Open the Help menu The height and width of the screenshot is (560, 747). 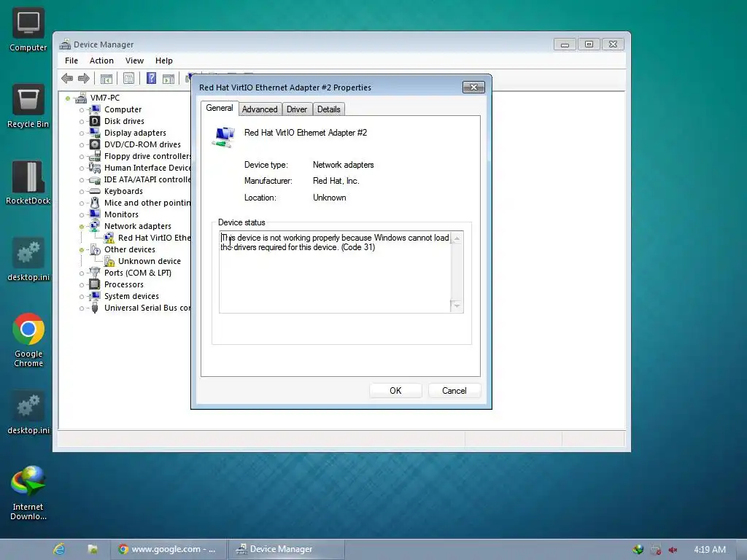click(x=164, y=61)
